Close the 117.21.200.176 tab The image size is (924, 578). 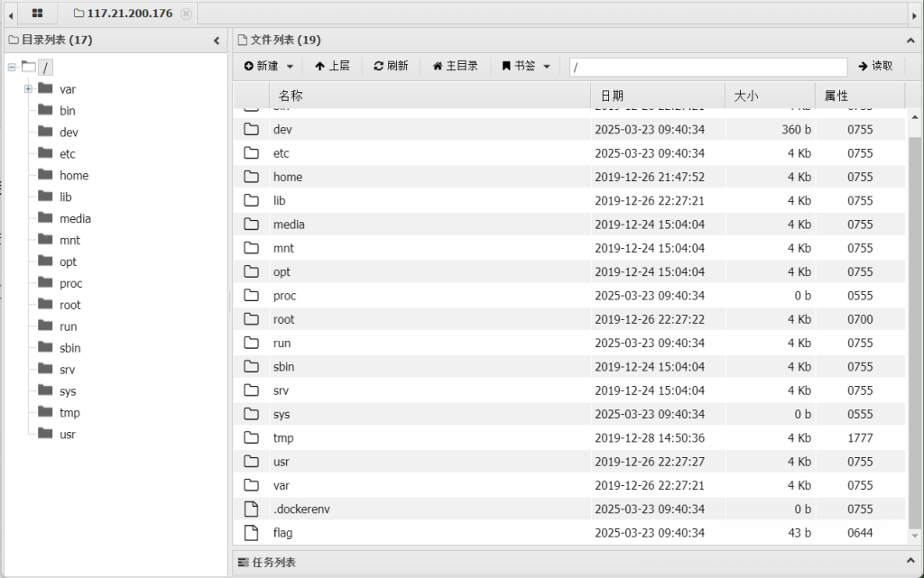tap(186, 14)
